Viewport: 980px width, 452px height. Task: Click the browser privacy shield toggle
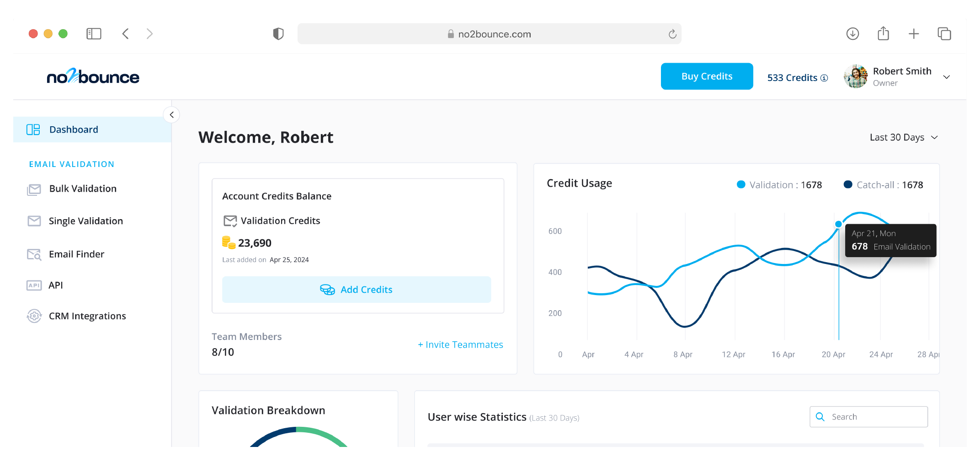pos(278,33)
